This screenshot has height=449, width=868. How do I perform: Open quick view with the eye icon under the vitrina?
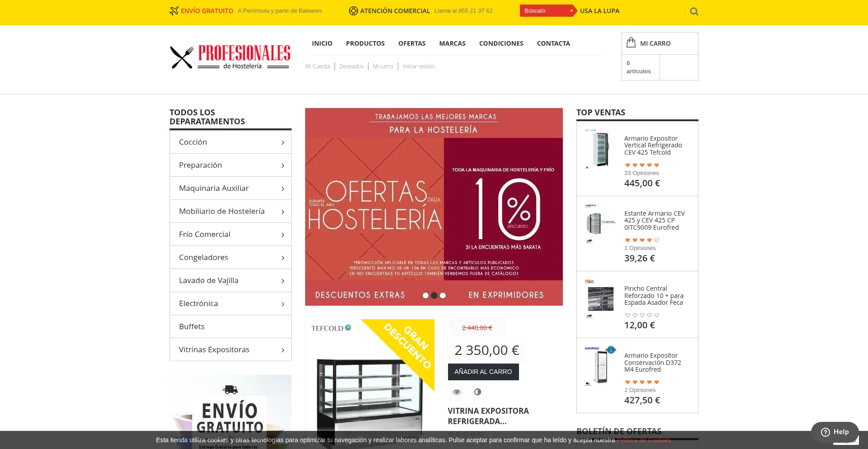pos(457,392)
